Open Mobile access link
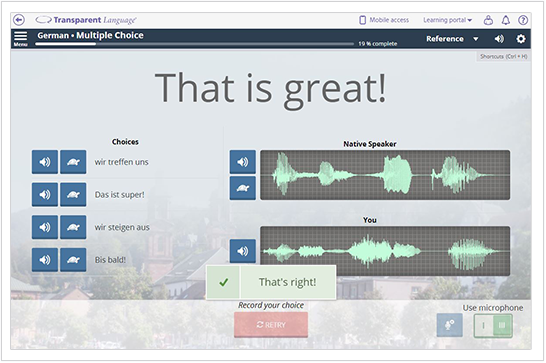The height and width of the screenshot is (363, 546). tap(384, 20)
